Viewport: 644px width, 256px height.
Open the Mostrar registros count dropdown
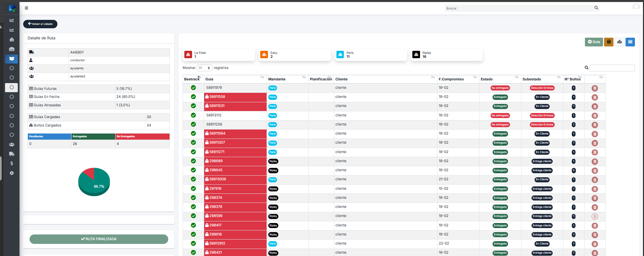[204, 68]
